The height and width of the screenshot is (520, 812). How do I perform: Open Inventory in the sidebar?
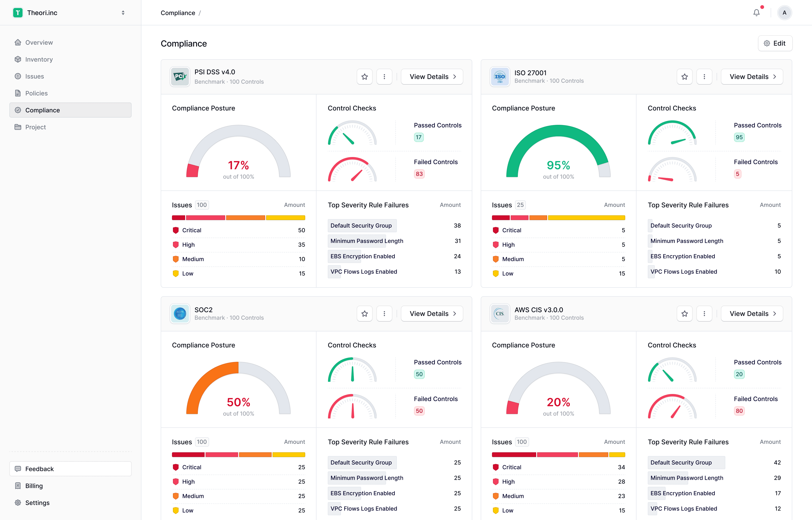pos(70,59)
